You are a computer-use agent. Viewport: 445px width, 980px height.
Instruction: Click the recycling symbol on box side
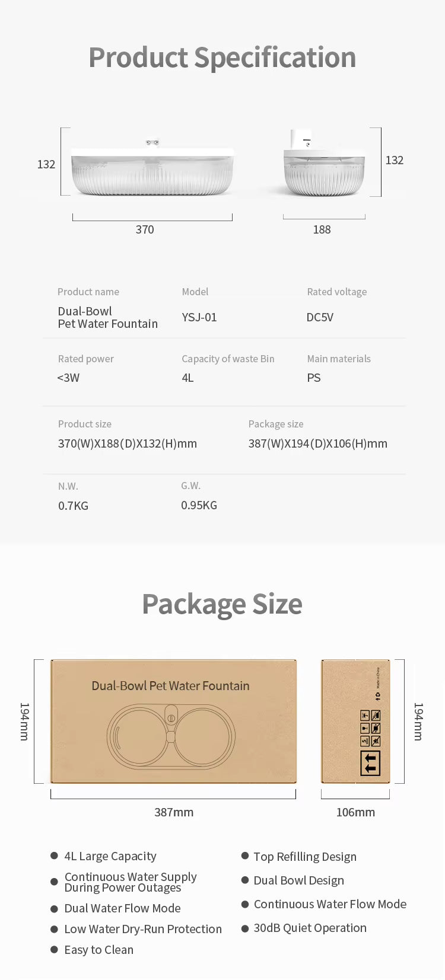coord(378,696)
